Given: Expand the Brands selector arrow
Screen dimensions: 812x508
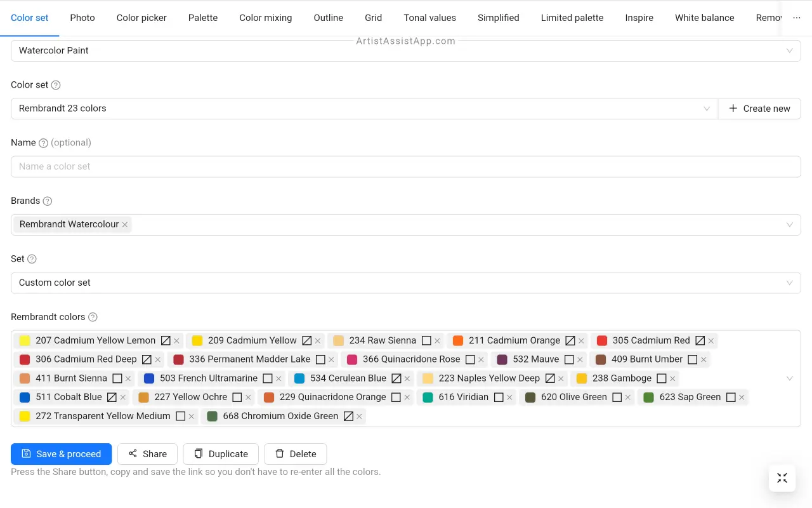Looking at the screenshot, I should tap(790, 225).
